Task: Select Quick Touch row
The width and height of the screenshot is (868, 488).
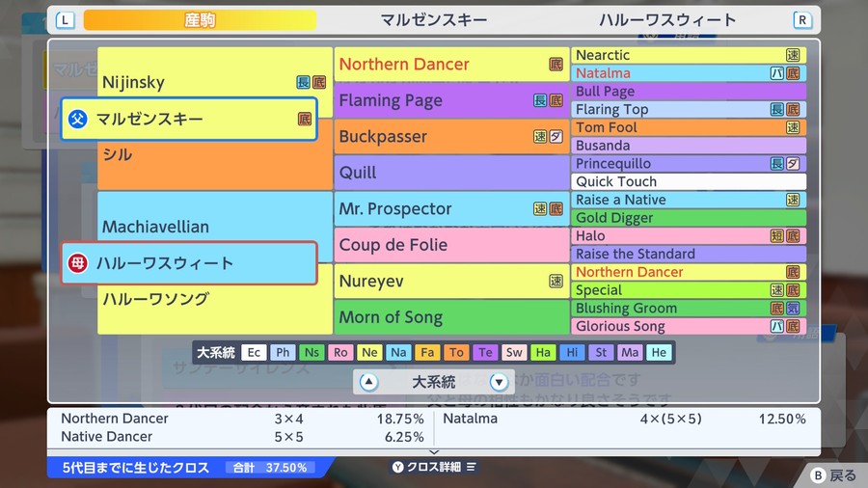Action: (x=689, y=181)
